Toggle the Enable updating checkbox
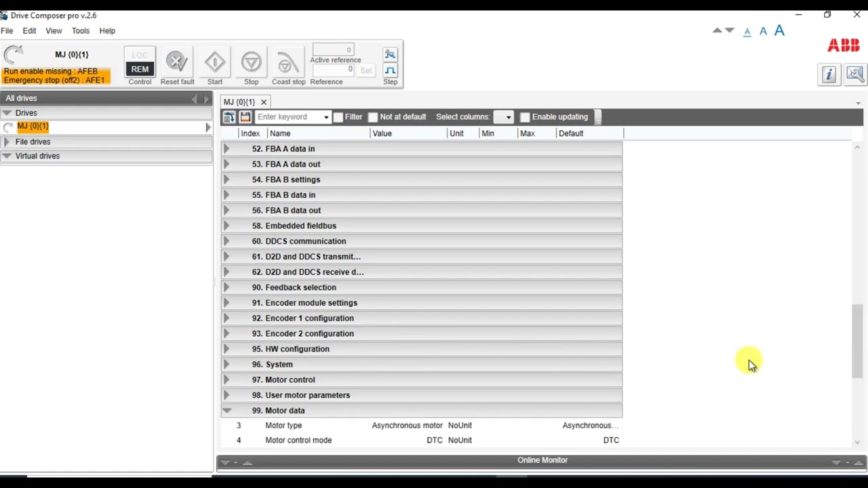This screenshot has width=868, height=488. pyautogui.click(x=525, y=117)
